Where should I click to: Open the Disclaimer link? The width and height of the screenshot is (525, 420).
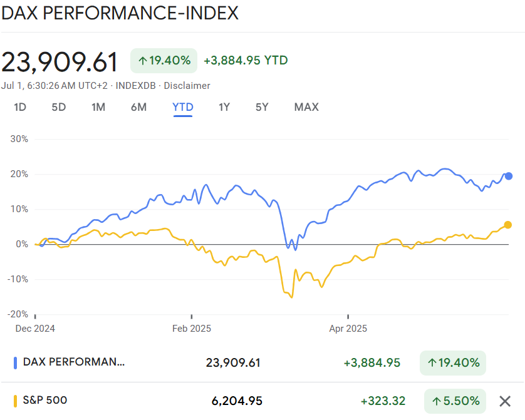tap(187, 86)
